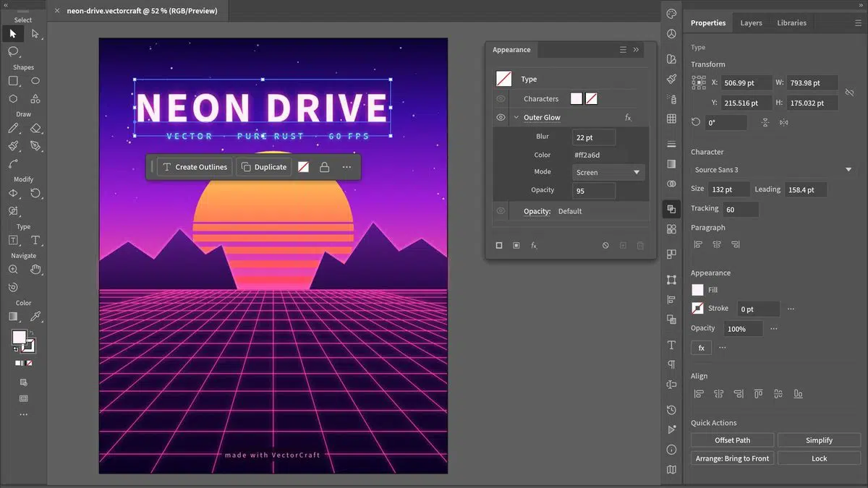Select the Polygon shape tool
Viewport: 868px width, 488px height.
tap(13, 98)
